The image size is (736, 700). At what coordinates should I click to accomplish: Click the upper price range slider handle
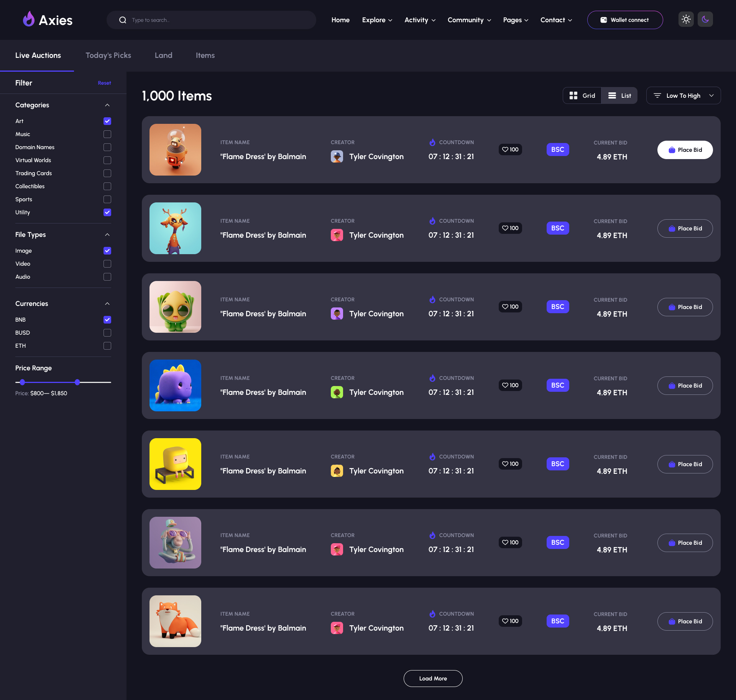pos(77,382)
